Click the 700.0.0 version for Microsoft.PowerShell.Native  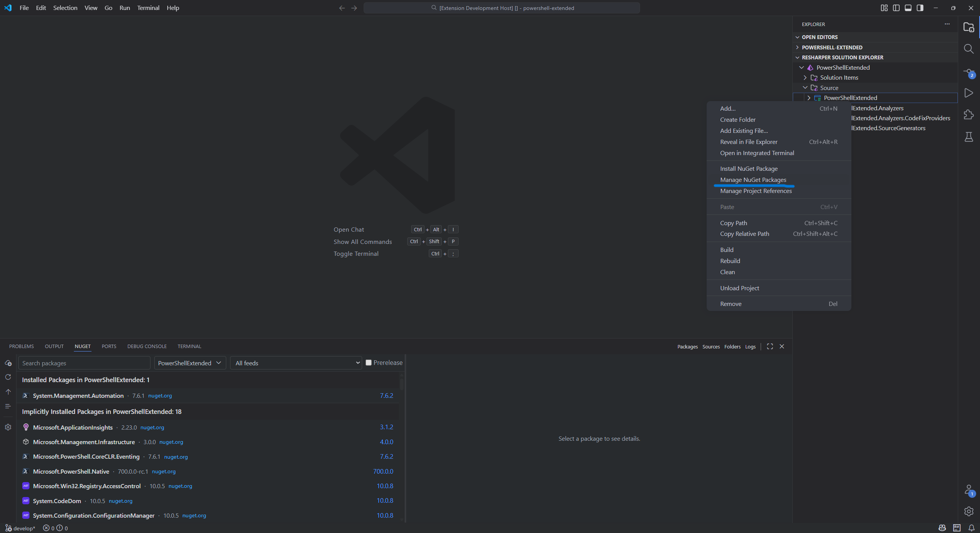(x=383, y=471)
